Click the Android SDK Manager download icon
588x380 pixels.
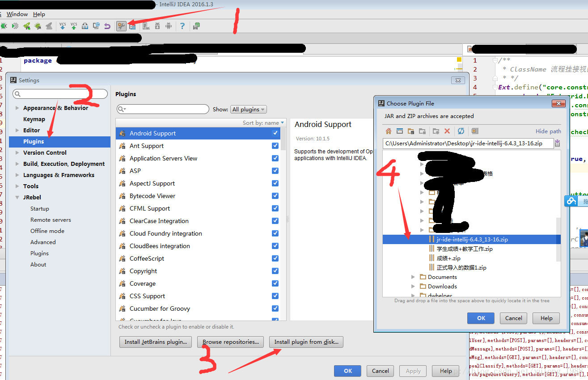(x=157, y=26)
